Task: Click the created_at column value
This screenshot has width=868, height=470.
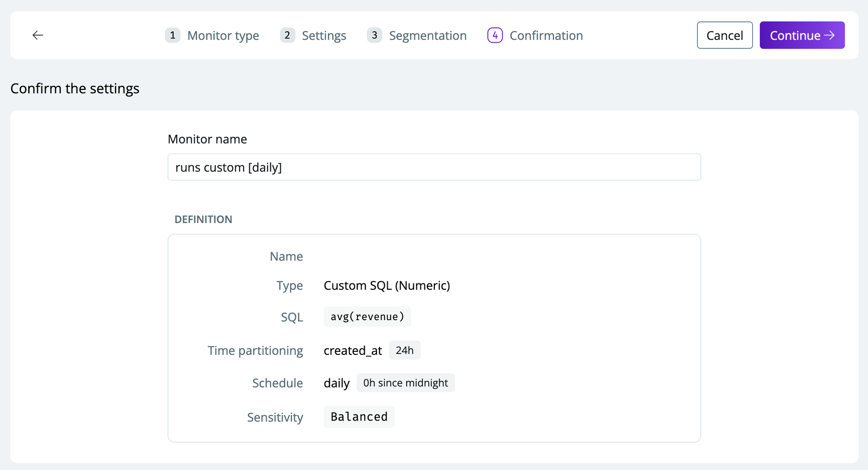Action: point(352,351)
